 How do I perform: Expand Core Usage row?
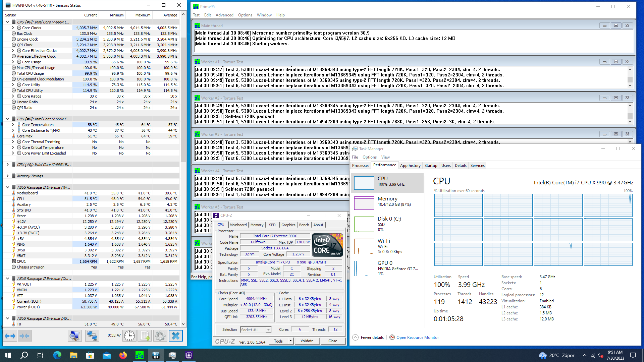coord(13,62)
